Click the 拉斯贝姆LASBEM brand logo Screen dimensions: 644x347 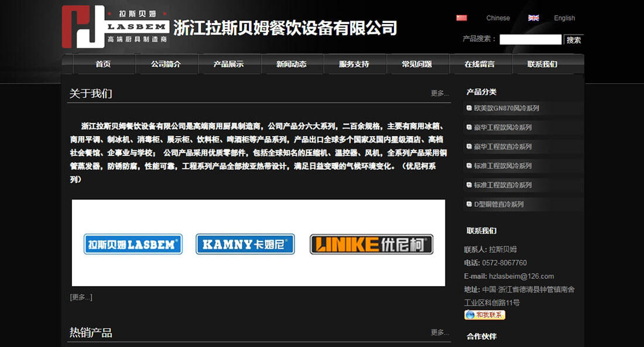pyautogui.click(x=133, y=244)
